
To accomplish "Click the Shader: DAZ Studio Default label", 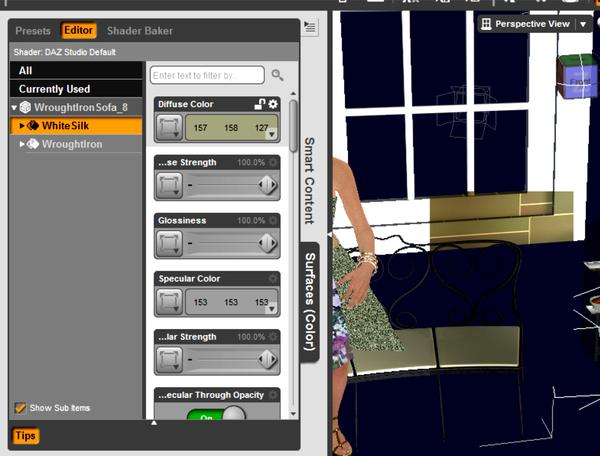I will point(65,52).
